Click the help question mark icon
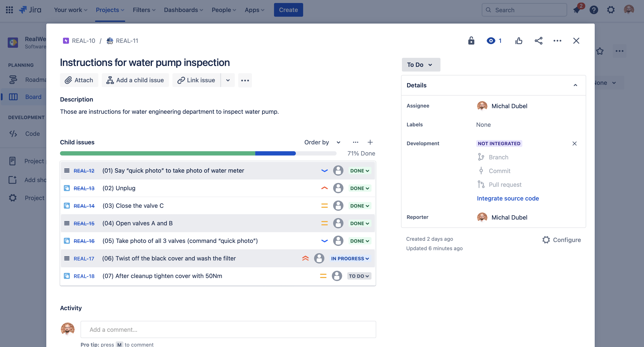Screen dimensions: 644x347 pyautogui.click(x=594, y=10)
